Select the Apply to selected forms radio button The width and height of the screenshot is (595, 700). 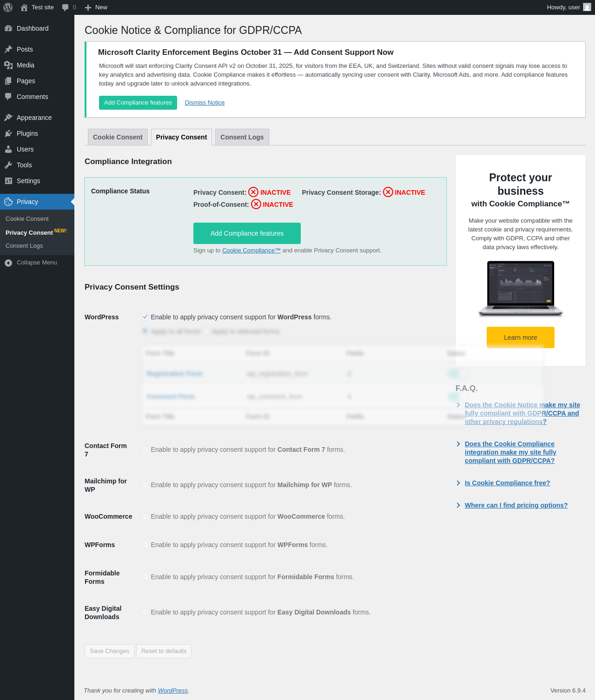(x=206, y=331)
